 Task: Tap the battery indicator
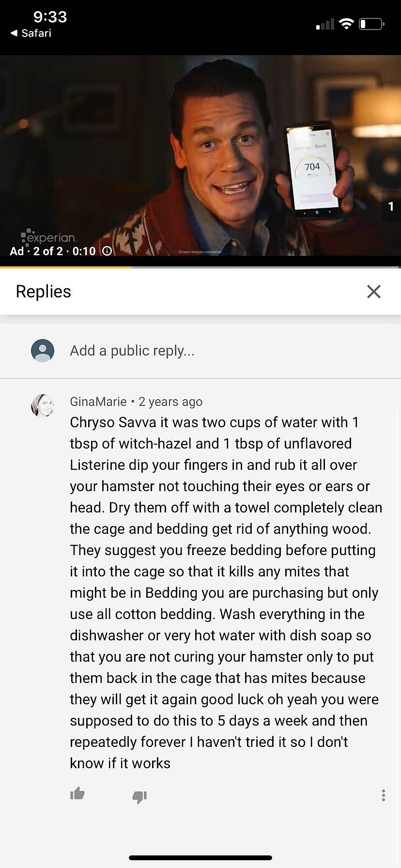(x=372, y=24)
